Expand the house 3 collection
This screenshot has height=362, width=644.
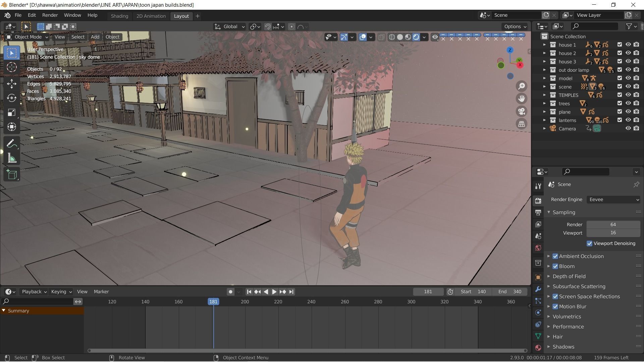click(544, 61)
